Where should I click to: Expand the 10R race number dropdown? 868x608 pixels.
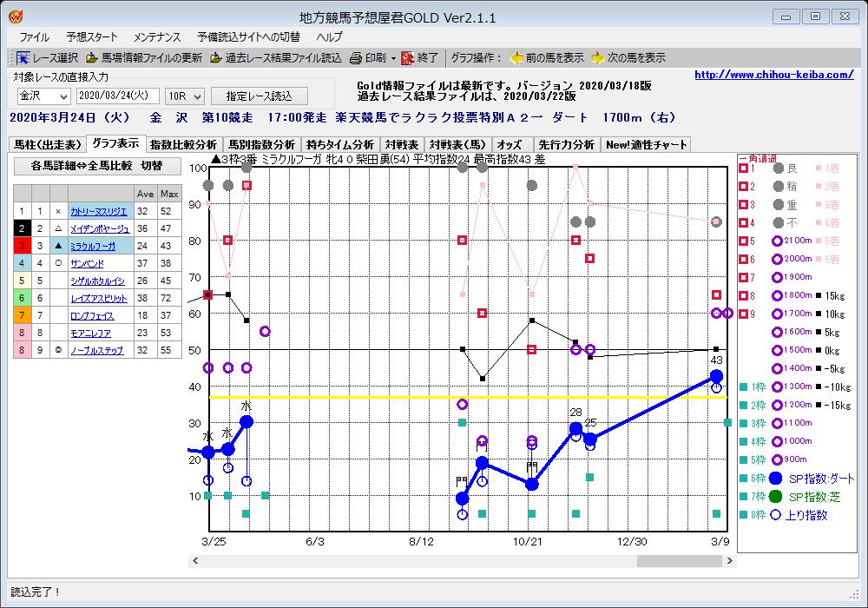coord(198,96)
